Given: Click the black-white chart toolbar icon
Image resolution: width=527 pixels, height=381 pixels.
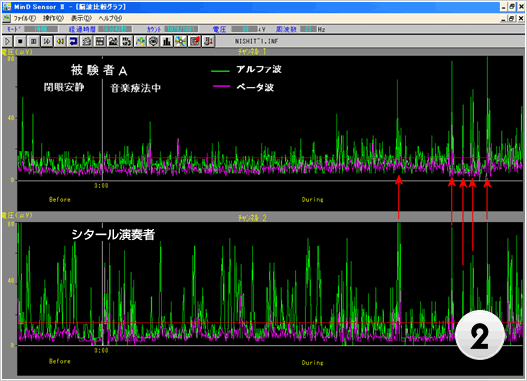Looking at the screenshot, I should click(113, 41).
